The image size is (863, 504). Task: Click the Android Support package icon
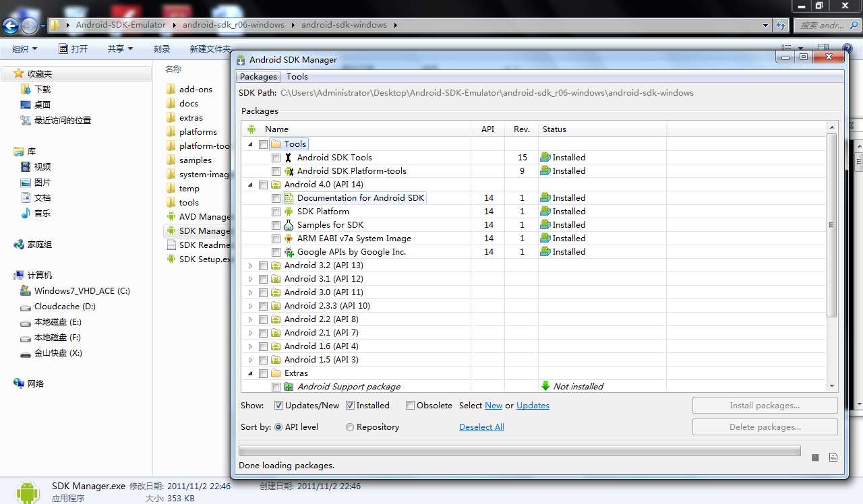(x=289, y=387)
